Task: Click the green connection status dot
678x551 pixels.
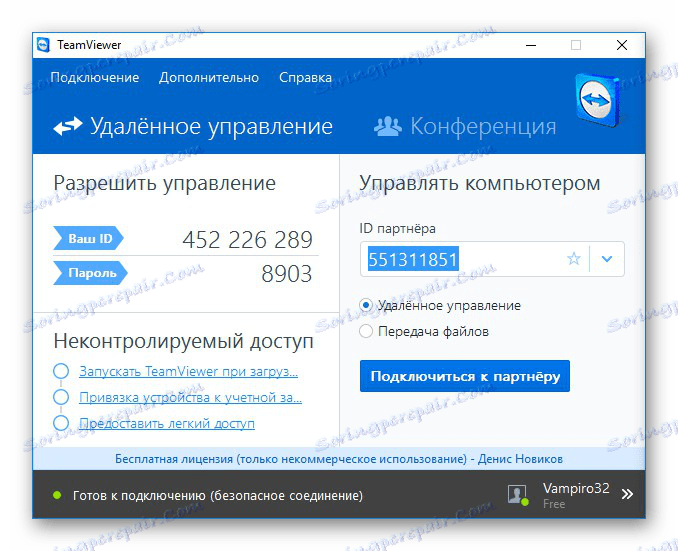Action: (x=57, y=495)
